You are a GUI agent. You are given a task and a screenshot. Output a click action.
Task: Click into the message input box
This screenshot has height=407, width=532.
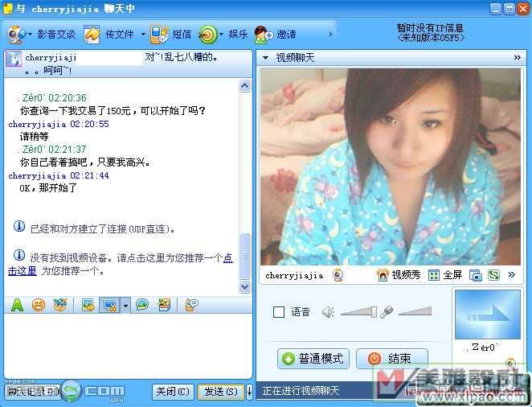coord(128,346)
